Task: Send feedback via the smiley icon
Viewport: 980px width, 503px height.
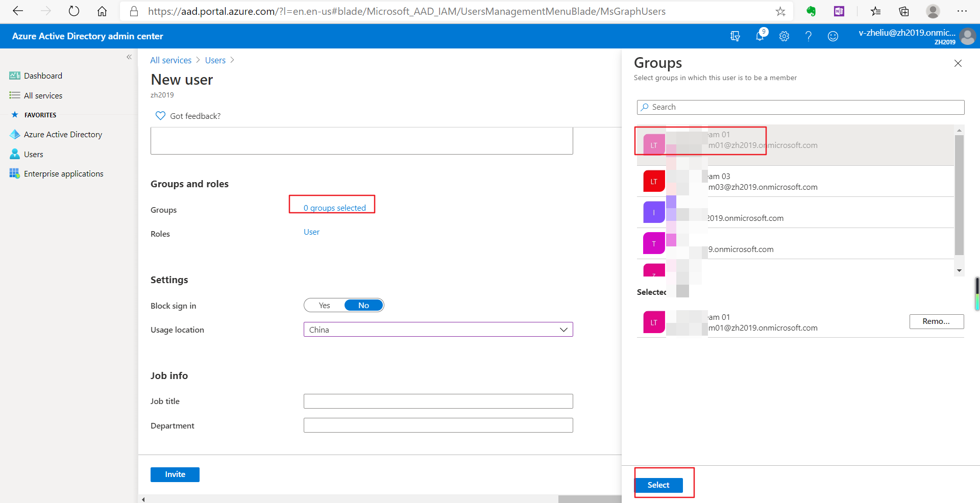Action: (x=832, y=36)
